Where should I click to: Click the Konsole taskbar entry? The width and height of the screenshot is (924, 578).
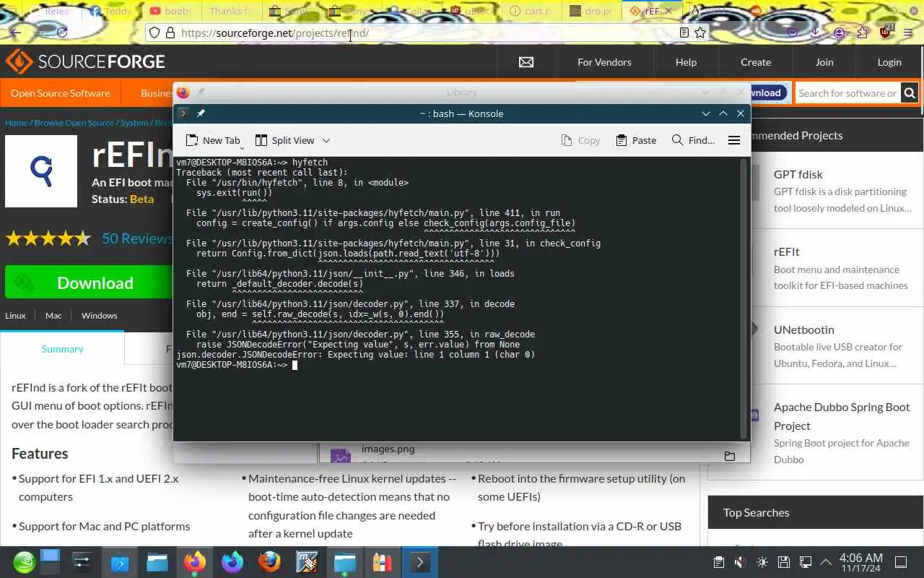point(419,562)
